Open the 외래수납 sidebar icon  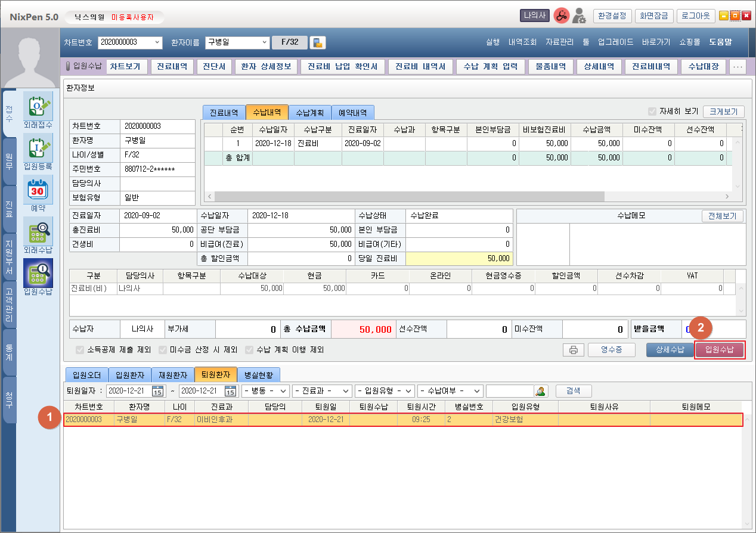click(38, 233)
